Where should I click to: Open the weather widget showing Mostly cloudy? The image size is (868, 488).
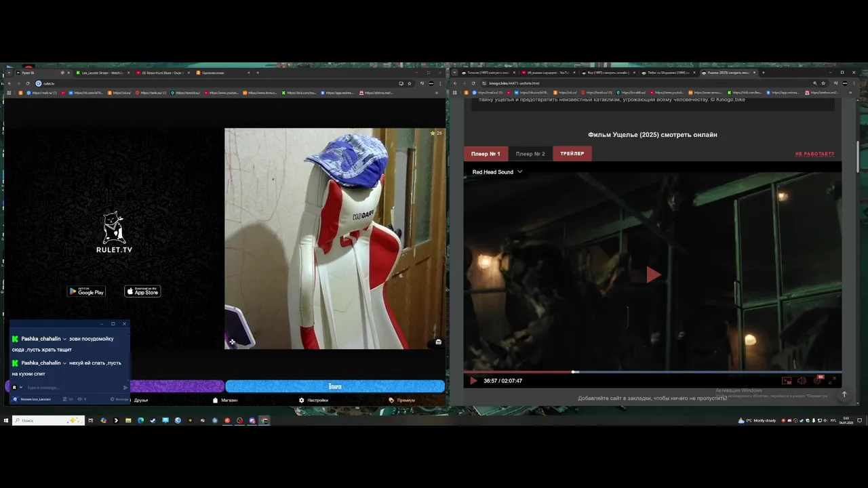point(757,421)
